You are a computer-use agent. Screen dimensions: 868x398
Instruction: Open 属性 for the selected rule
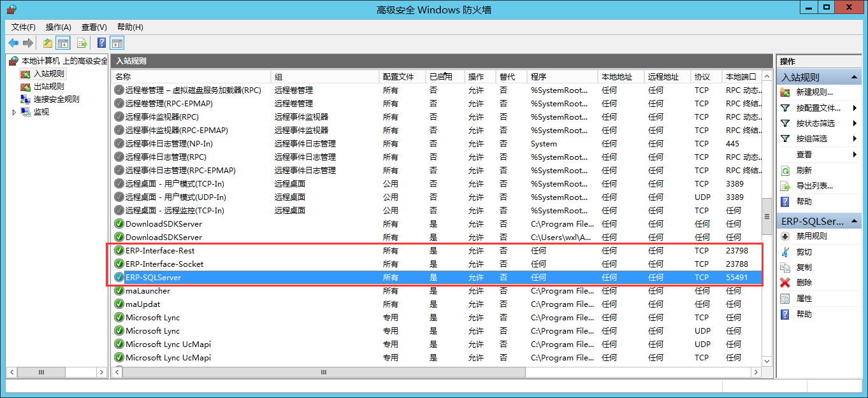point(804,299)
